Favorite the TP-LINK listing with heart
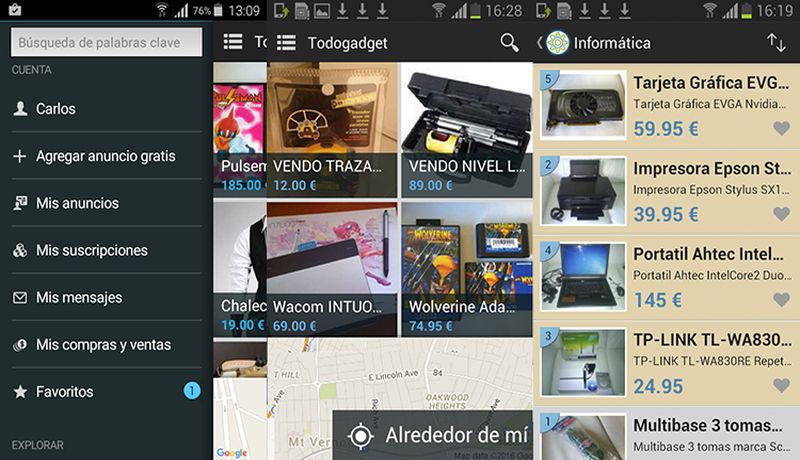 (781, 385)
